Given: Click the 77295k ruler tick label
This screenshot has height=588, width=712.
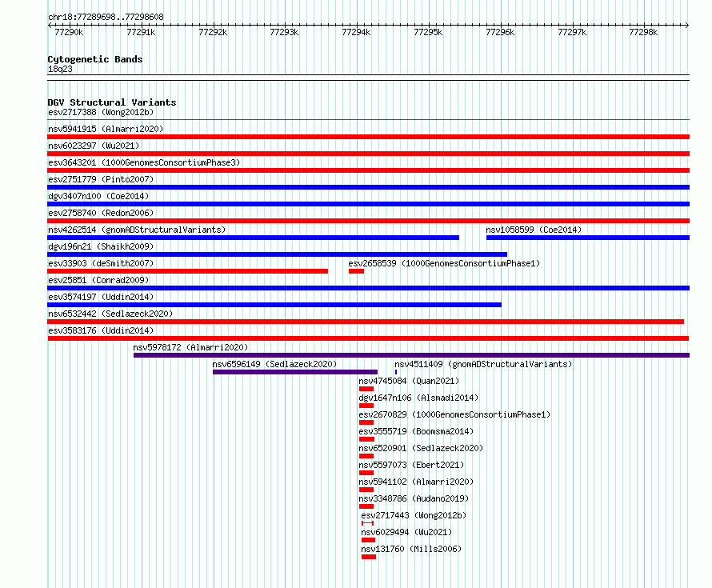Looking at the screenshot, I should point(428,32).
